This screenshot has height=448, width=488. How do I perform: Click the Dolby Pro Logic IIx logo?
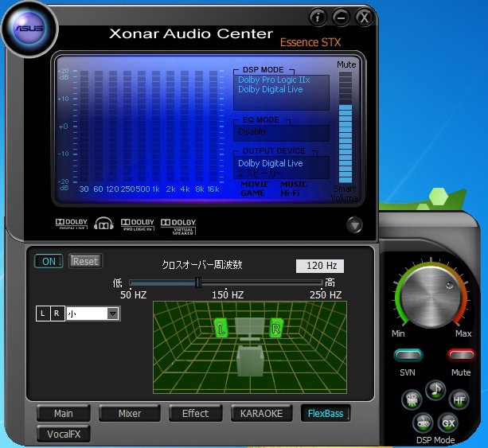click(137, 224)
